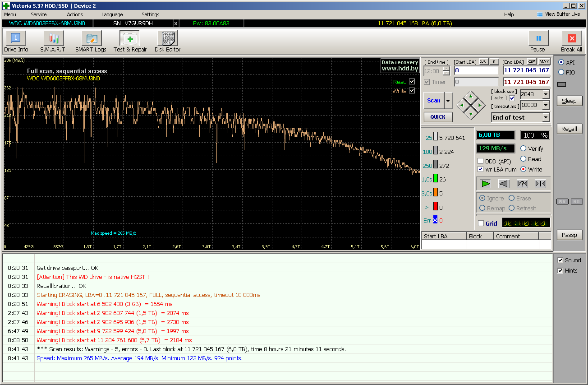
Task: Toggle the Read graph checkbox
Action: 412,82
